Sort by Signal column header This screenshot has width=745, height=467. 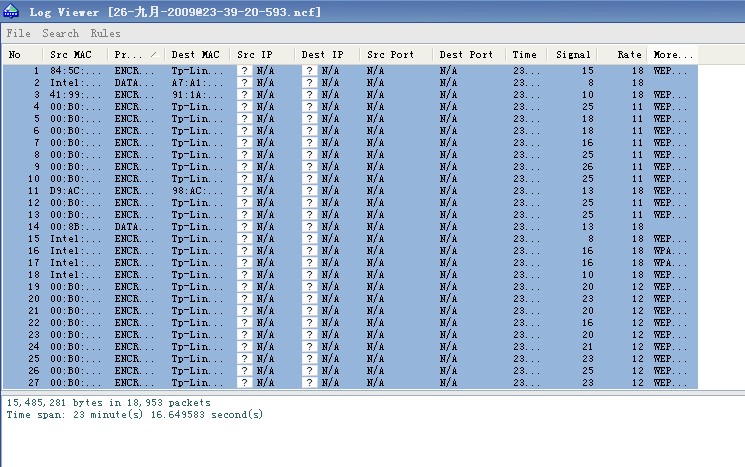[572, 55]
